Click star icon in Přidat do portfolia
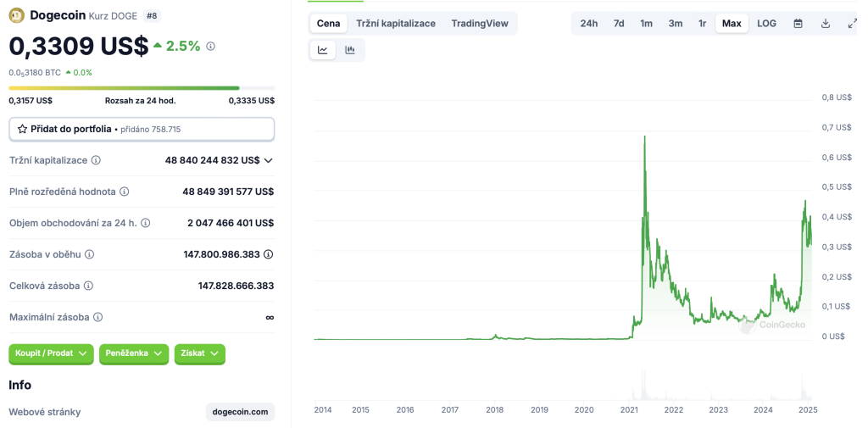 pyautogui.click(x=22, y=129)
